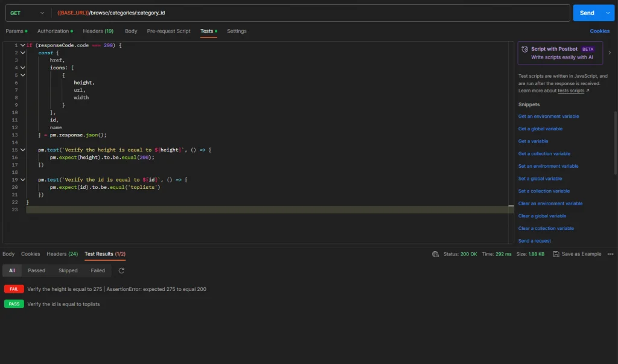Viewport: 618px width, 364px height.
Task: Click the network globe icon near Status
Action: tap(435, 254)
